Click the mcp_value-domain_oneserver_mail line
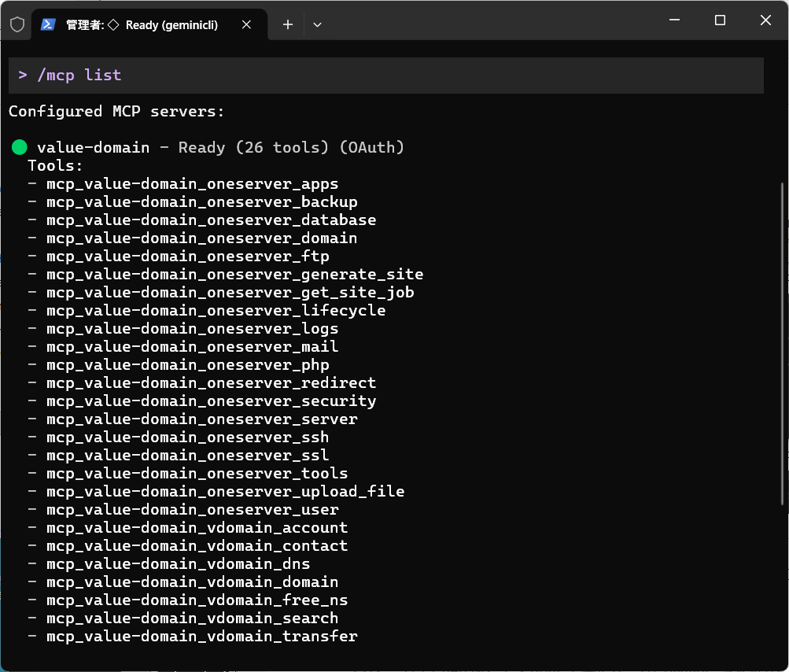 tap(192, 347)
